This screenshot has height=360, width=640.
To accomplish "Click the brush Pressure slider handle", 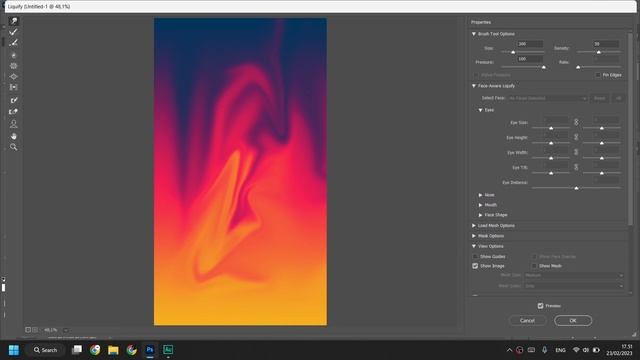I will 543,67.
